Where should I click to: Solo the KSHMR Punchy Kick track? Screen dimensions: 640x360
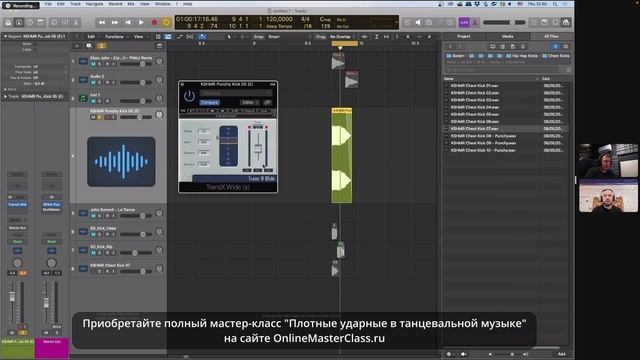(x=100, y=117)
